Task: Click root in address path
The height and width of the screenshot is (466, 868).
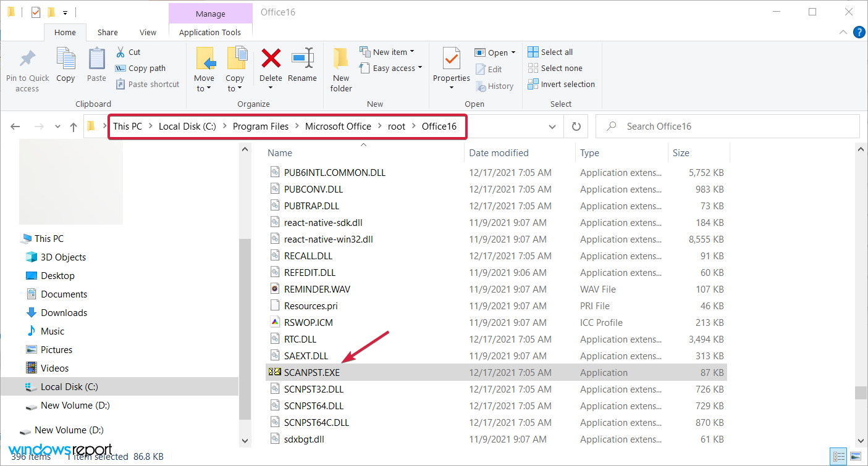Action: click(397, 126)
